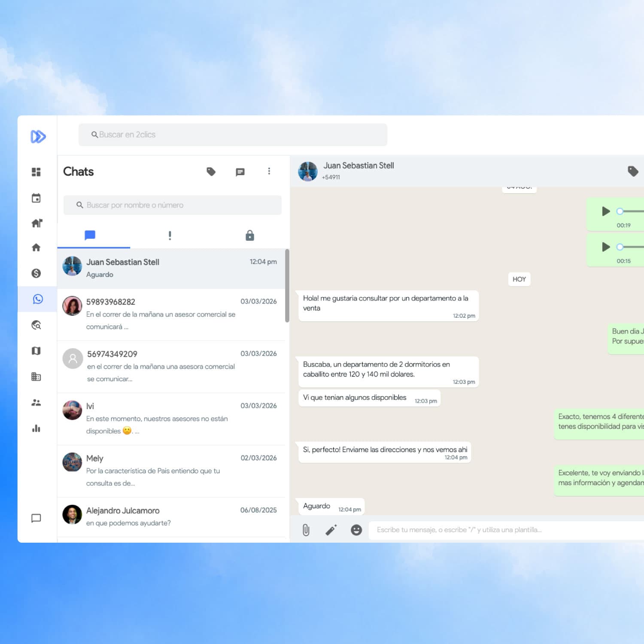644x644 pixels.
Task: Click the 'Escribe tu mensaje' input box
Action: point(507,530)
